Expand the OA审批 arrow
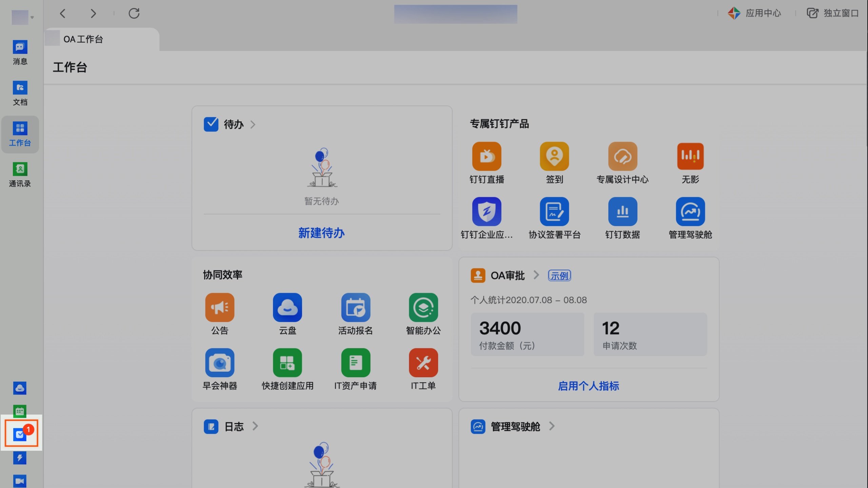This screenshot has height=488, width=868. point(536,275)
